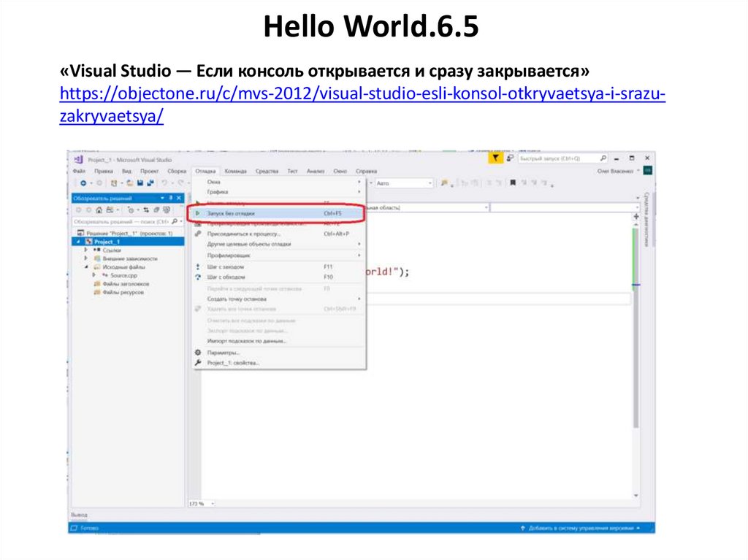
Task: Open Другие целевые объекты отладки submenu
Action: [x=278, y=244]
